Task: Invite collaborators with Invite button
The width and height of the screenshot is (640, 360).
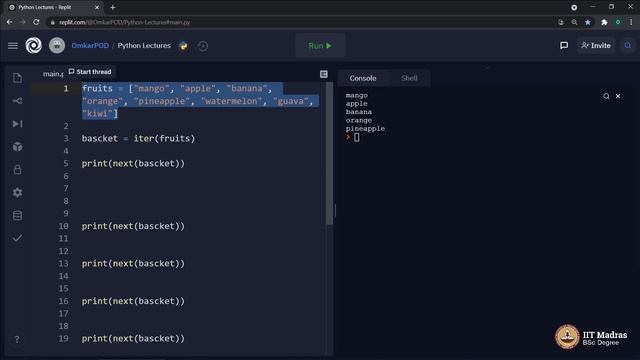Action: [596, 45]
